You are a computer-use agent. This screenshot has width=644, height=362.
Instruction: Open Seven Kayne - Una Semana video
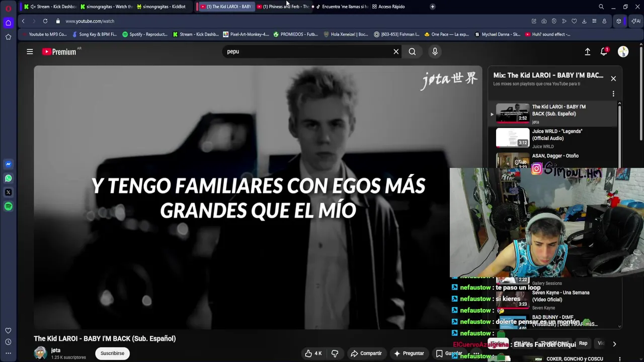[553, 299]
